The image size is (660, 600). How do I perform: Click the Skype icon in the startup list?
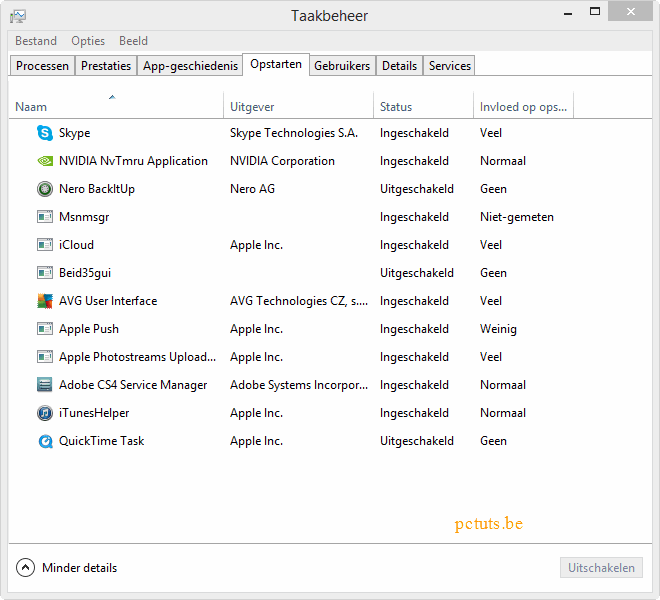click(x=44, y=133)
